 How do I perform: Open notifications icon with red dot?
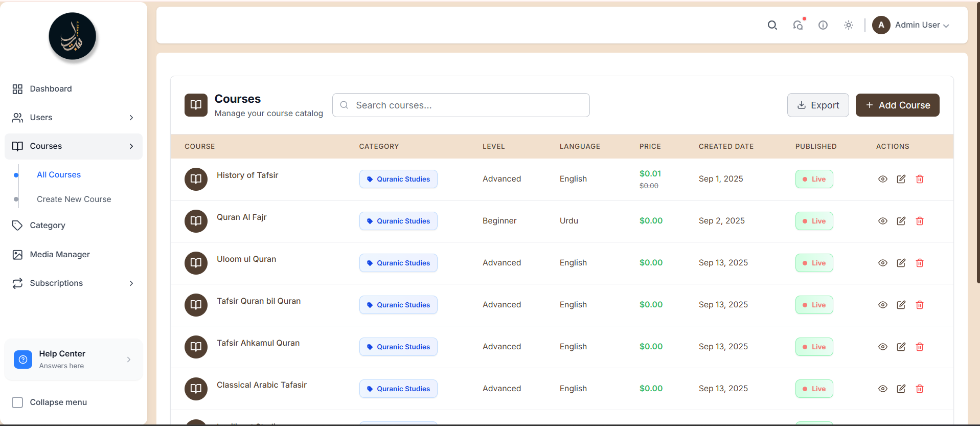798,25
